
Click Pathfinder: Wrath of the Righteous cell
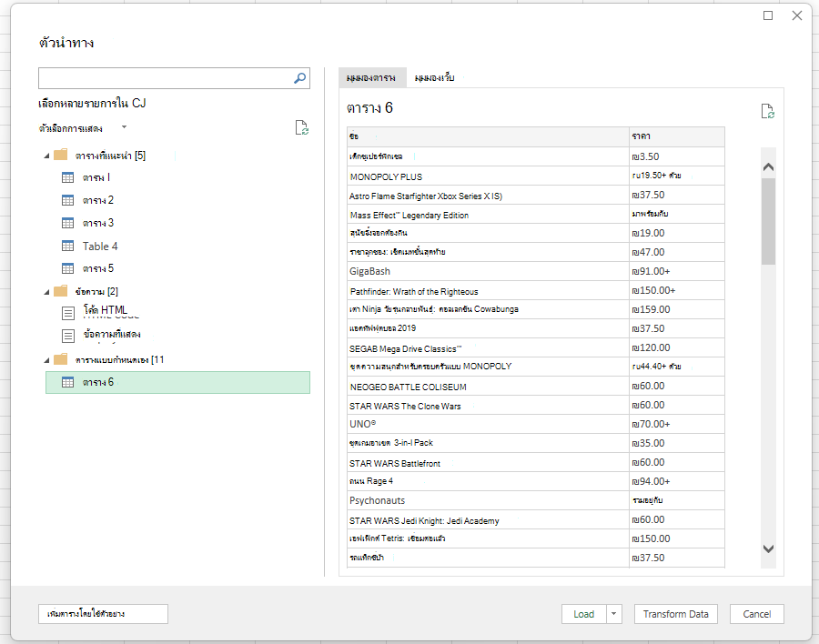click(488, 290)
